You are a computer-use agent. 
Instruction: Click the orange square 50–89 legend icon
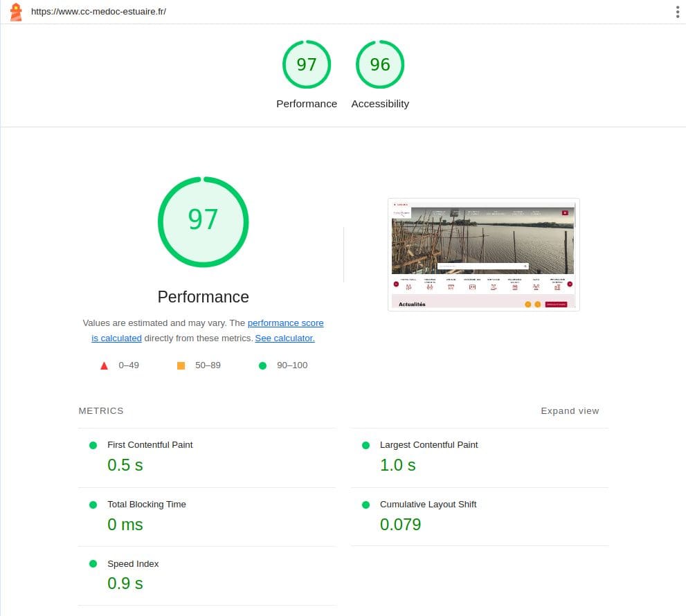[x=181, y=365]
